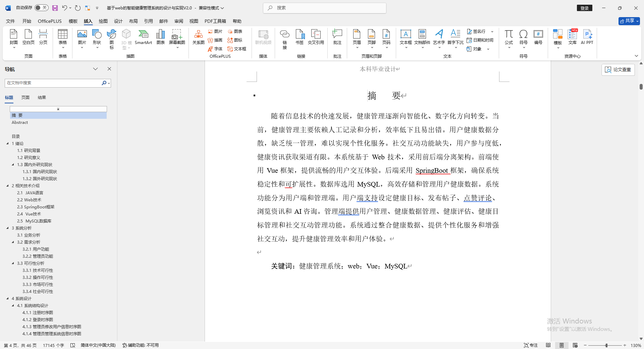
Task: Switch to Web Layout view in status bar
Action: (575, 345)
